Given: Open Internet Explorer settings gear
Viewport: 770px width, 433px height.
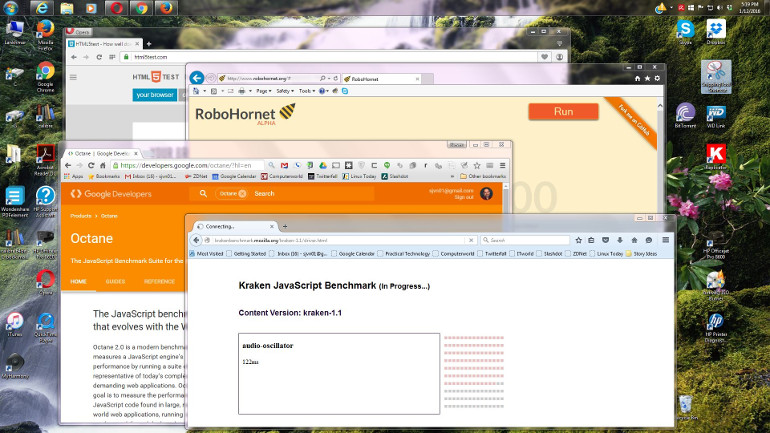Looking at the screenshot, I should click(657, 78).
